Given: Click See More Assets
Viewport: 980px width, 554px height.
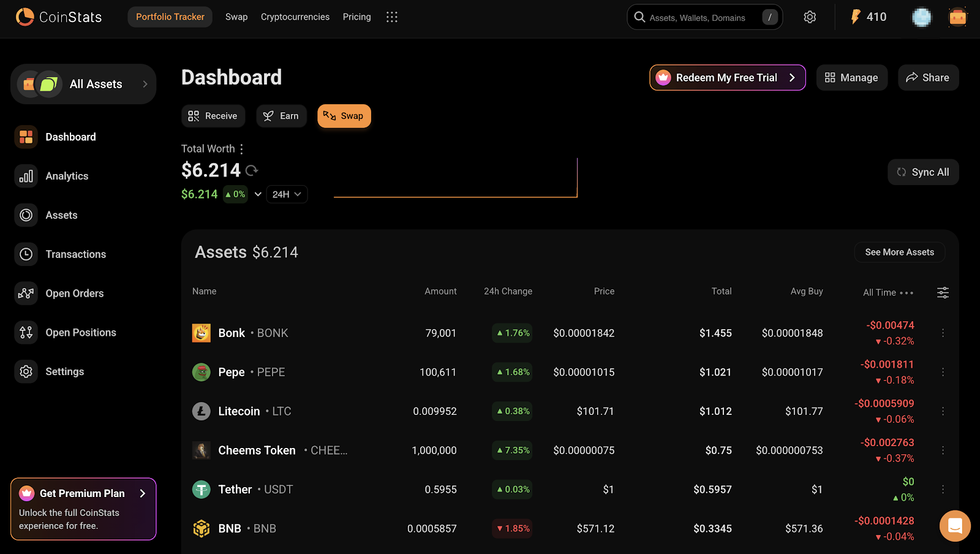Looking at the screenshot, I should point(900,252).
